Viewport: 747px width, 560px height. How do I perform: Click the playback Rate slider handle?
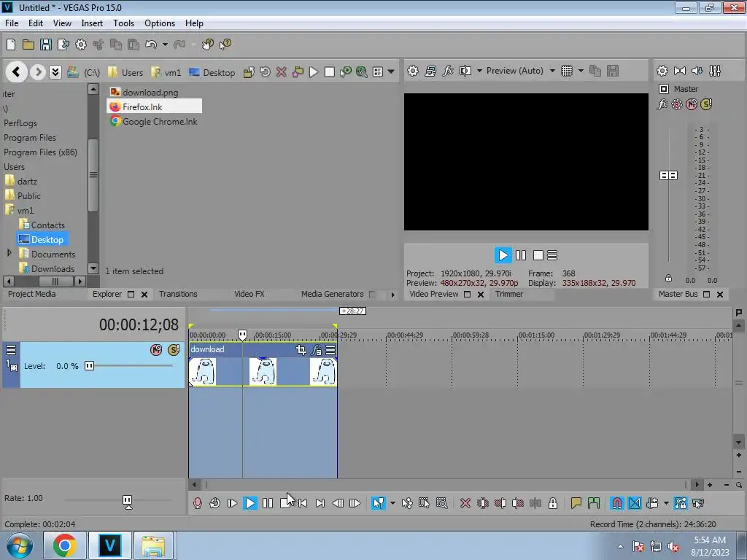[127, 501]
